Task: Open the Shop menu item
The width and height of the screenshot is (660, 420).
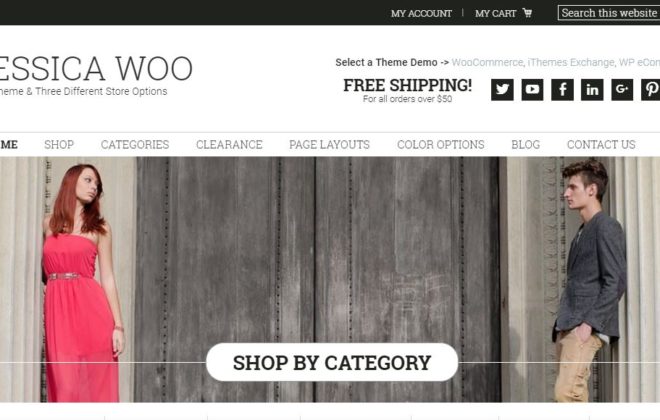Action: pyautogui.click(x=59, y=145)
